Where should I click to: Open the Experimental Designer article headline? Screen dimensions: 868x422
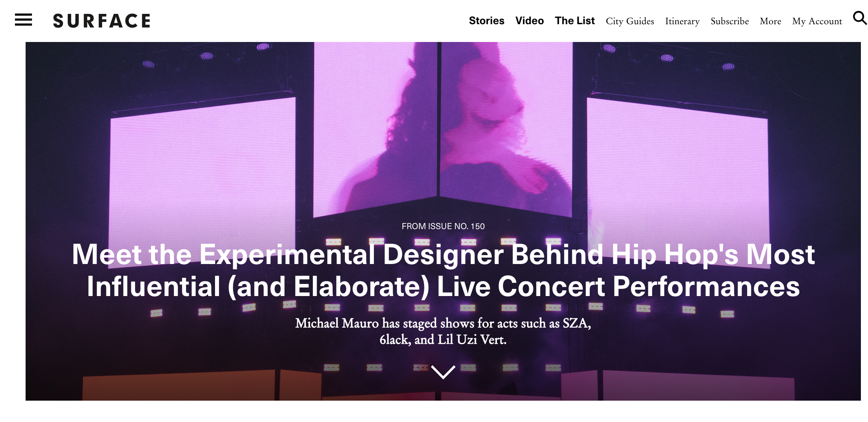[443, 270]
